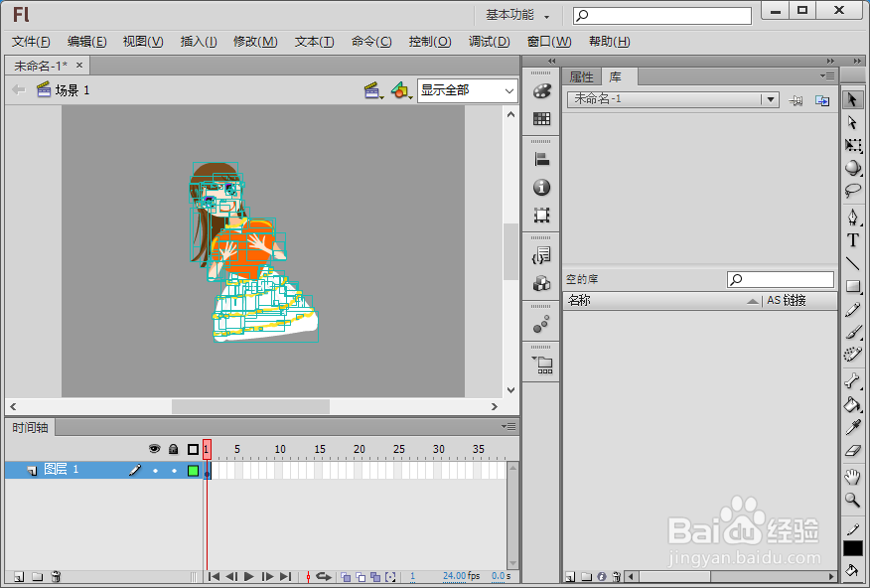The image size is (870, 588).
Task: Delete layer trash button in timeline
Action: point(56,577)
